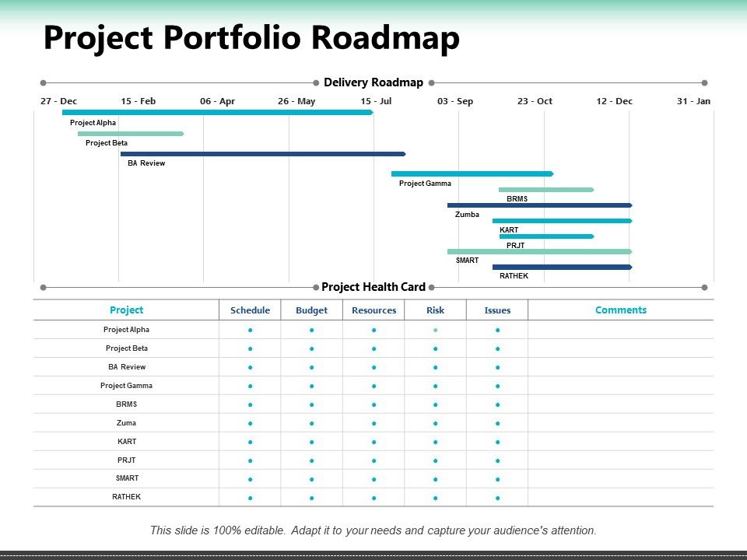Image resolution: width=747 pixels, height=560 pixels.
Task: Click RATHEK's Schedule status dot
Action: point(250,498)
